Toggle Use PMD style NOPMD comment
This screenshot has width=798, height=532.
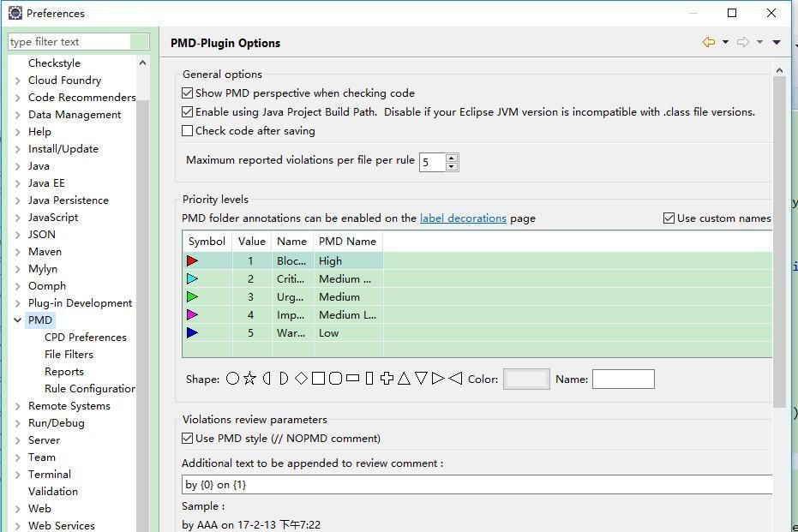tap(187, 439)
